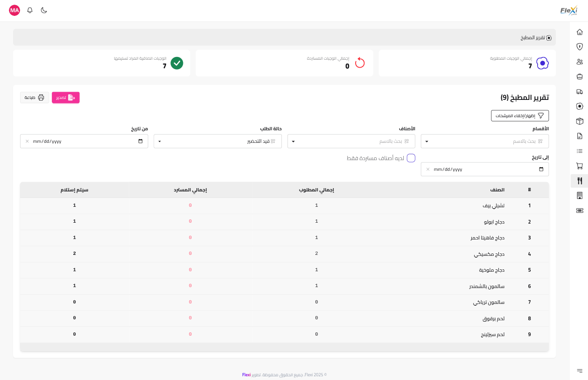588x380 pixels.
Task: Open the building icon in the sidebar
Action: 580,195
